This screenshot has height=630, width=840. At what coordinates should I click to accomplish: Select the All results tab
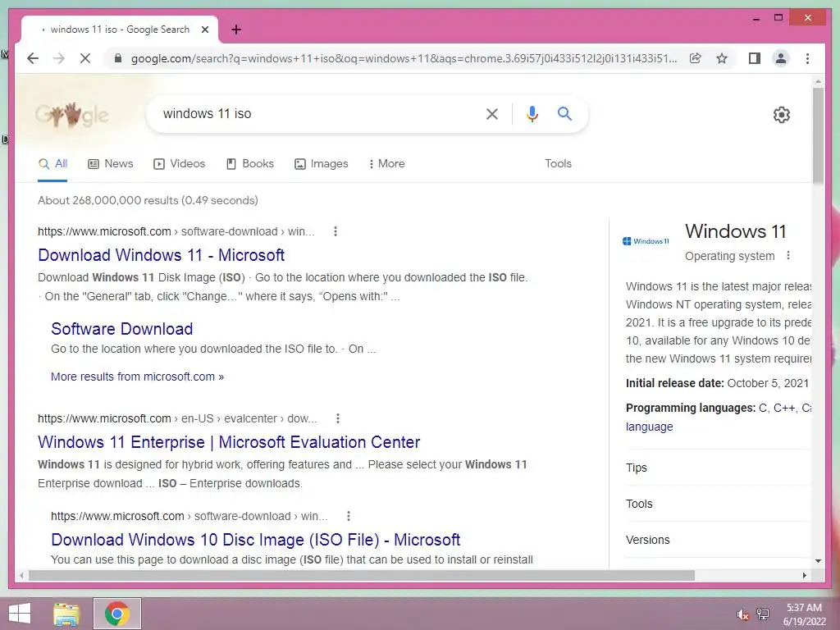coord(52,163)
